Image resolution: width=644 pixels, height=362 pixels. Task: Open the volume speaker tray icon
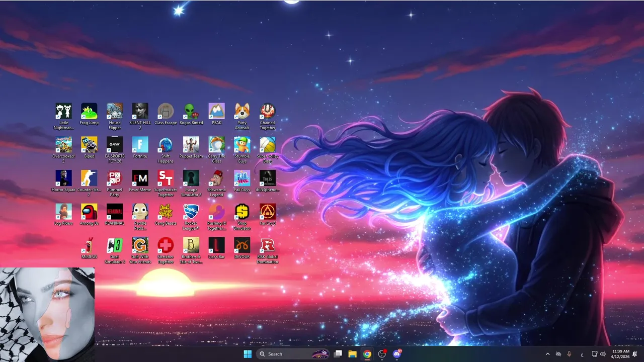coord(603,354)
